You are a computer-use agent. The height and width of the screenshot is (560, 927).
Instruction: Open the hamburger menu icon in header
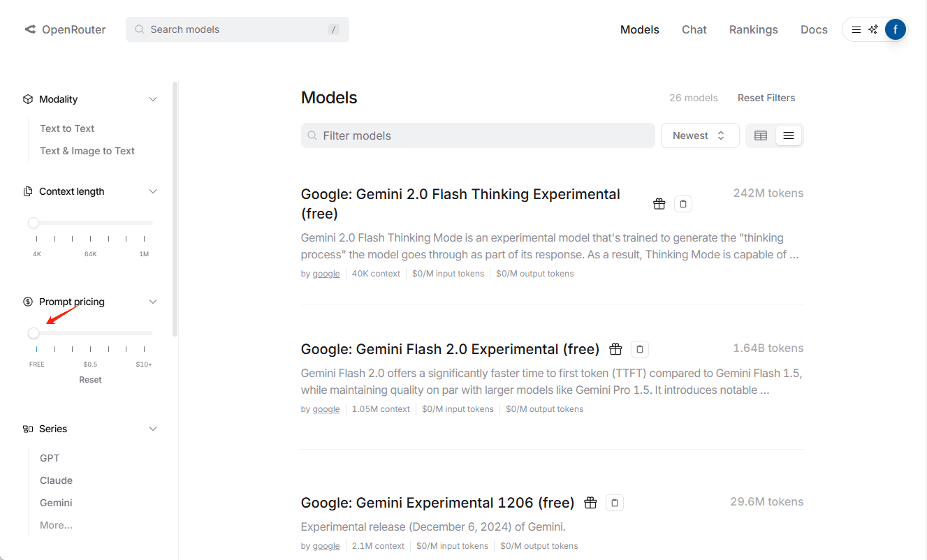pyautogui.click(x=856, y=29)
